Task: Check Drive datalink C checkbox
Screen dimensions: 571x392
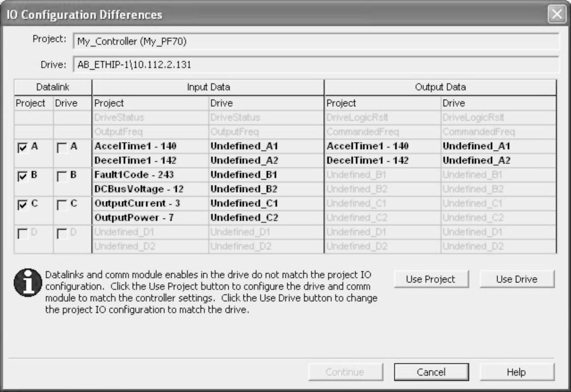Action: (62, 204)
